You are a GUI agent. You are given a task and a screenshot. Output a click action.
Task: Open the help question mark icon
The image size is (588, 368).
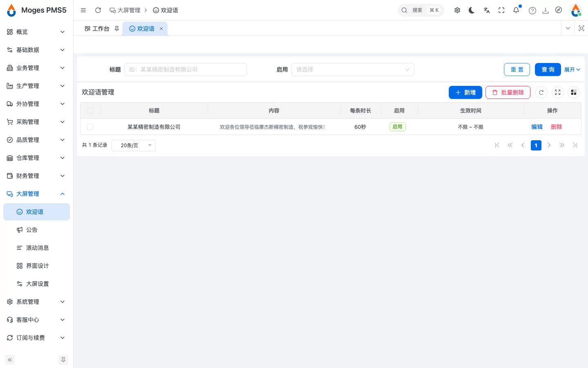point(532,11)
